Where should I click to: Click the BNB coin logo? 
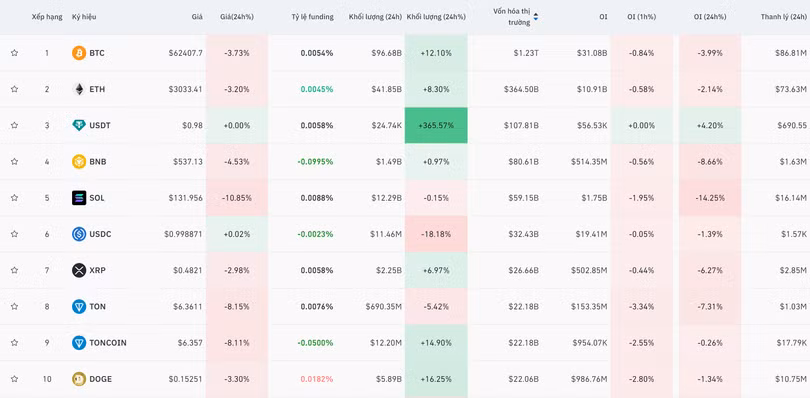(79, 161)
